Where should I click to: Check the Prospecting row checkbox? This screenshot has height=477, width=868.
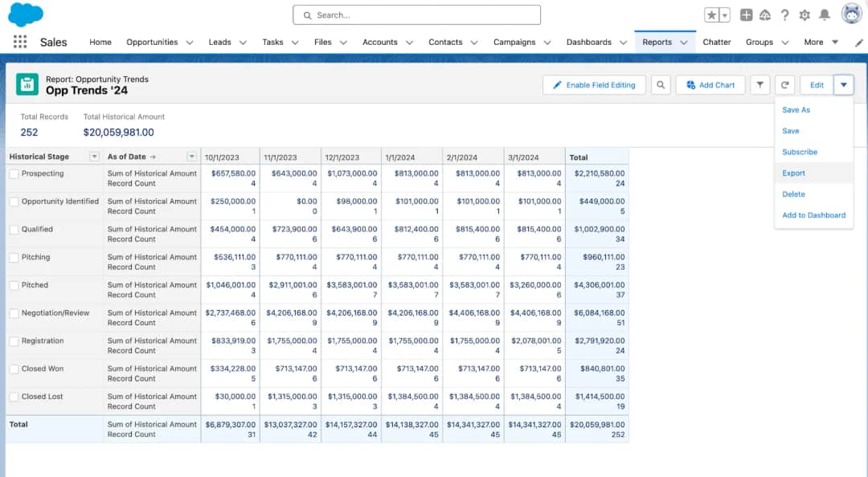(x=14, y=173)
